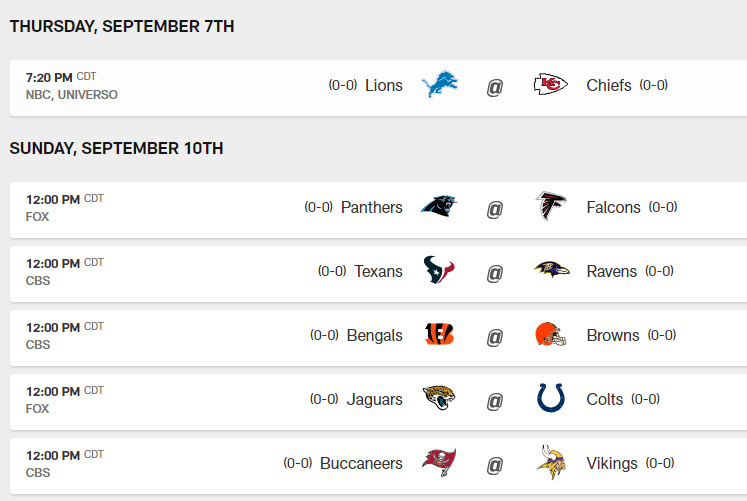
Task: Select the Minnesota Vikings logo
Action: coord(550,463)
